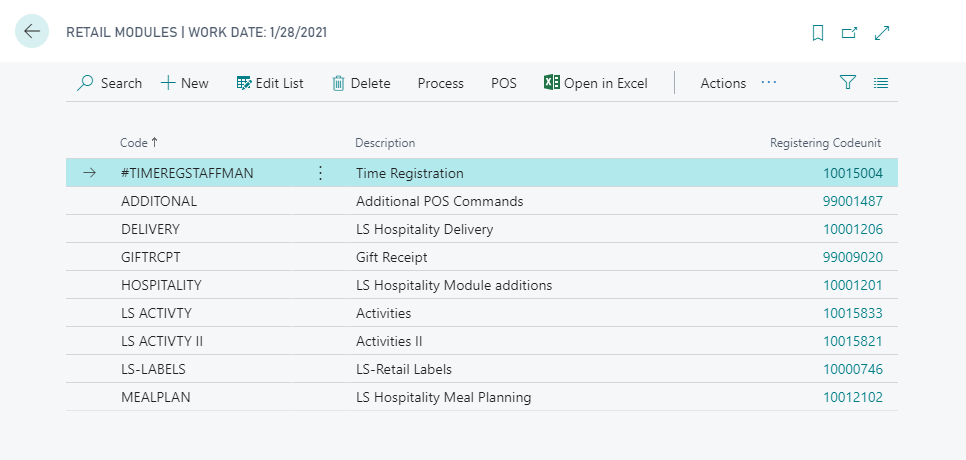Click Edit List in the toolbar
The height and width of the screenshot is (460, 966).
pyautogui.click(x=270, y=83)
